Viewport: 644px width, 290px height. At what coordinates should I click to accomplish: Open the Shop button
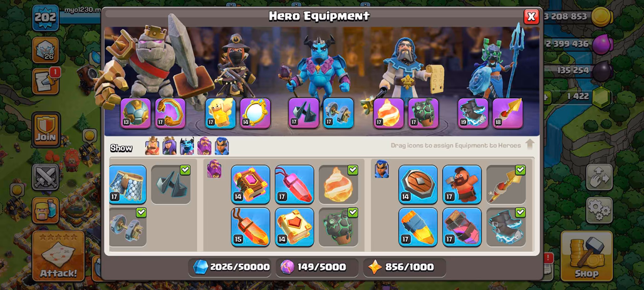click(x=586, y=256)
